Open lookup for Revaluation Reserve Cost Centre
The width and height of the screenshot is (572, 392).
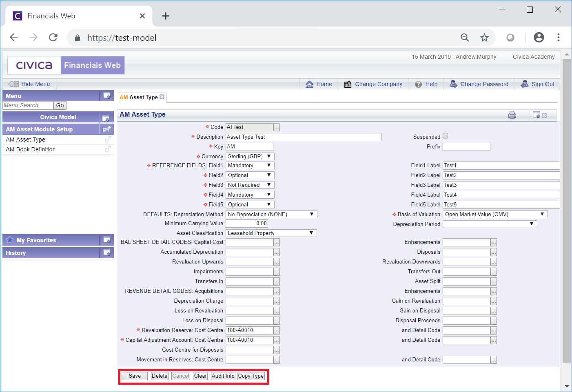277,330
